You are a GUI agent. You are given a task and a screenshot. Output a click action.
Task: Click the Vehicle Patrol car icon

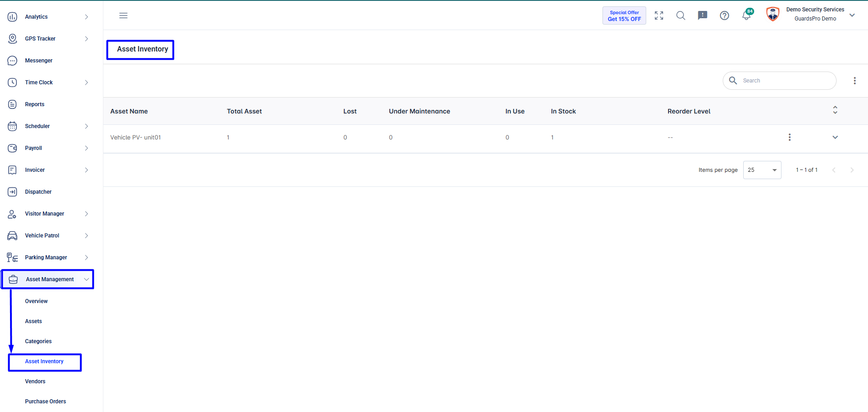tap(12, 236)
